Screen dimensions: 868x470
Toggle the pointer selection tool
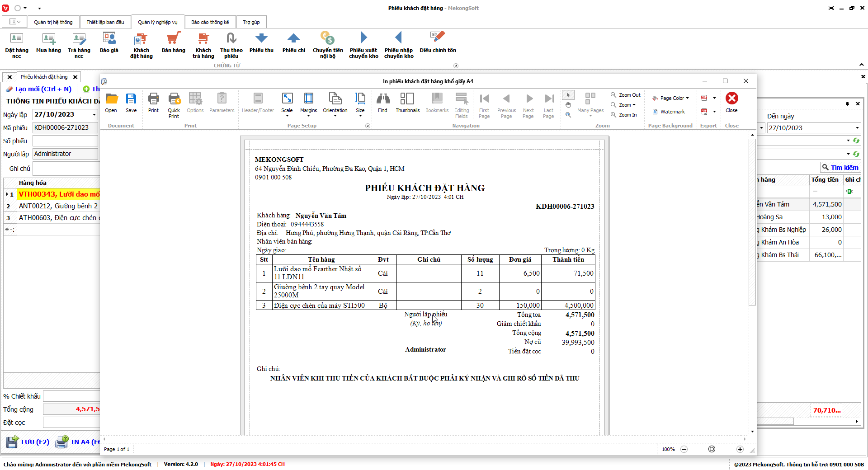[568, 95]
